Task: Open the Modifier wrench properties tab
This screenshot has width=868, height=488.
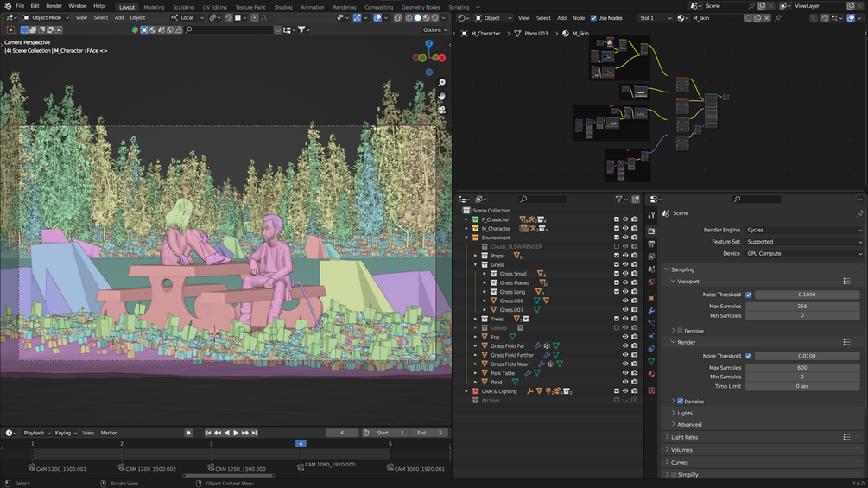Action: coord(651,311)
